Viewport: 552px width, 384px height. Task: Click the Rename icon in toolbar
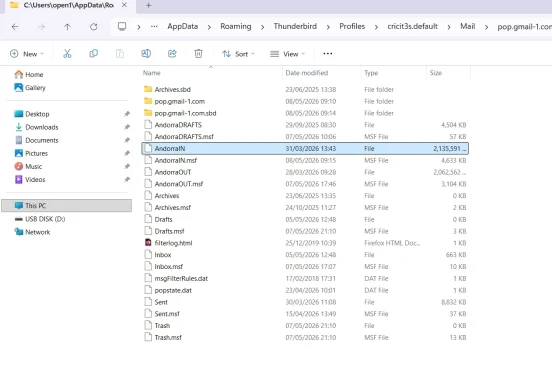pos(146,53)
